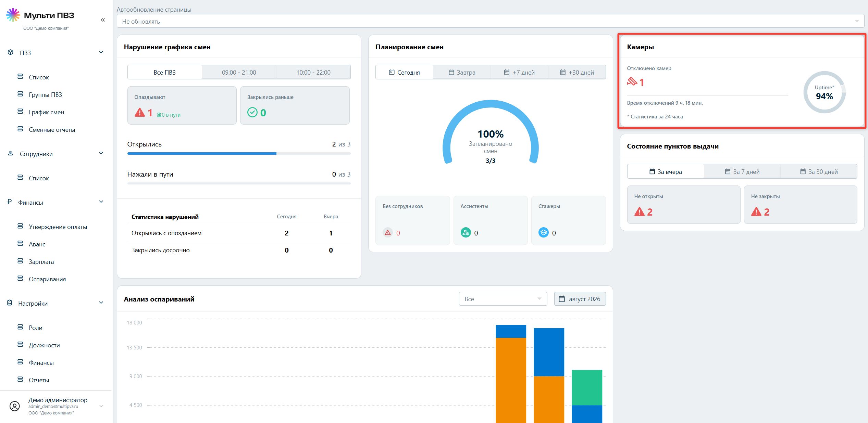Select the Все ПВЗ tab

click(165, 72)
